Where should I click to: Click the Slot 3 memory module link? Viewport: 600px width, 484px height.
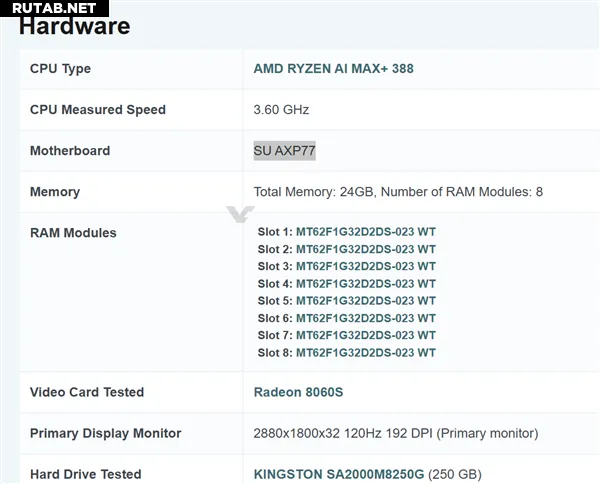point(365,266)
